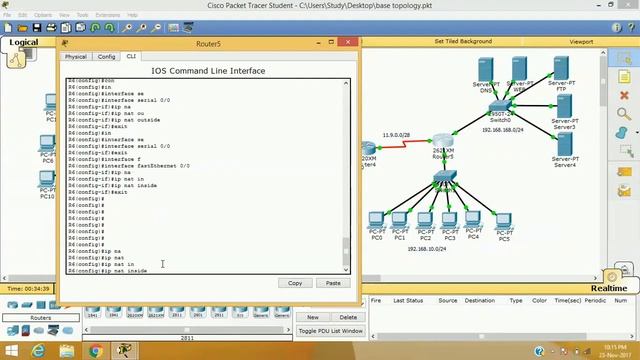This screenshot has height=360, width=640.
Task: Pick the Security devices category icon
Action: pyautogui.click(x=26, y=330)
